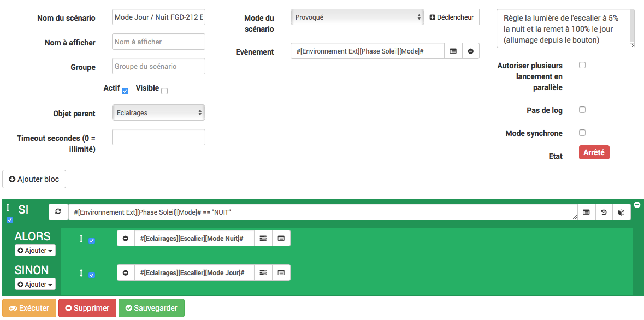This screenshot has height=320, width=644.
Task: Remove the Mode Nuit action with minus icon
Action: 126,238
